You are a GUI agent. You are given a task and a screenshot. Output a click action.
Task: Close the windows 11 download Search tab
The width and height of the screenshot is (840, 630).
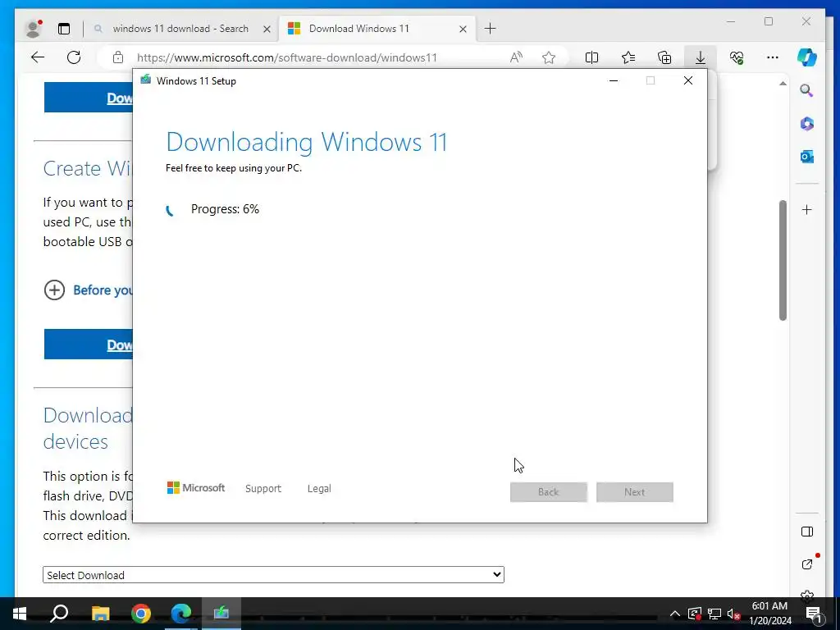[x=267, y=30]
